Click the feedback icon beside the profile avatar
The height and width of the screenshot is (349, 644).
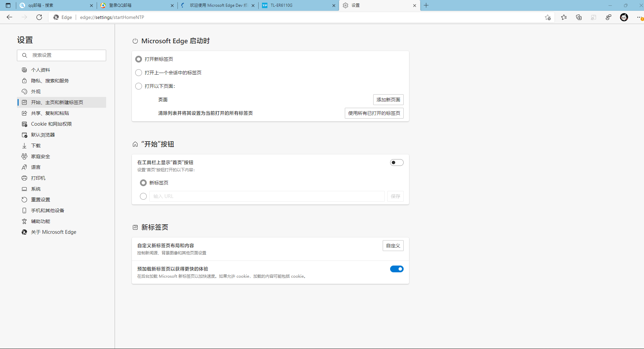(609, 17)
